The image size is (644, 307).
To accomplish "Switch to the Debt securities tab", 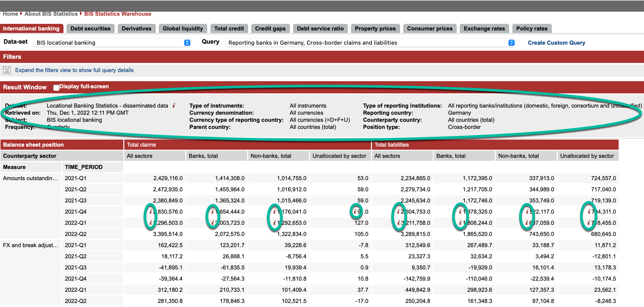I will (x=90, y=29).
